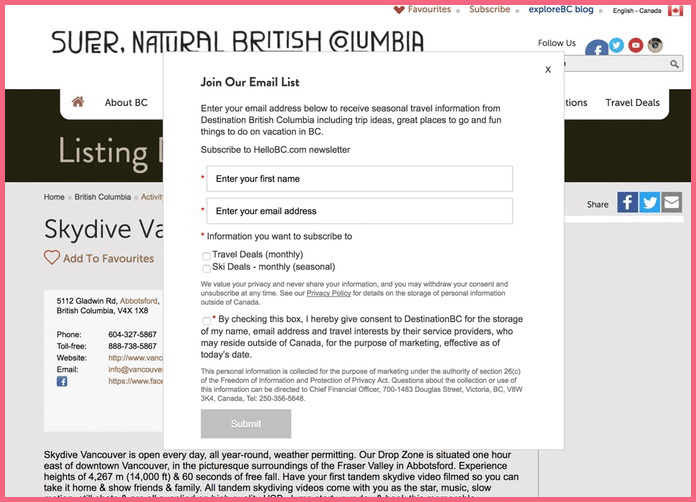Click the email address input field

360,211
